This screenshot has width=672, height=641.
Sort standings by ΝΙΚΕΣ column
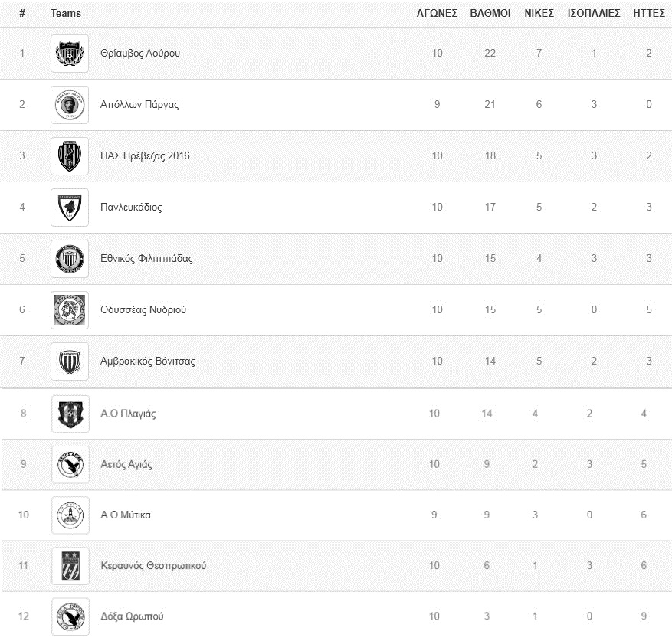(539, 13)
